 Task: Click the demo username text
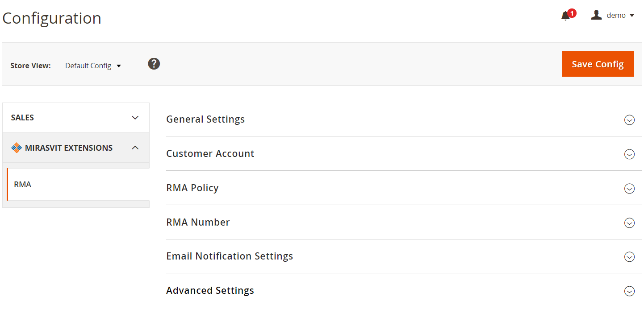616,15
